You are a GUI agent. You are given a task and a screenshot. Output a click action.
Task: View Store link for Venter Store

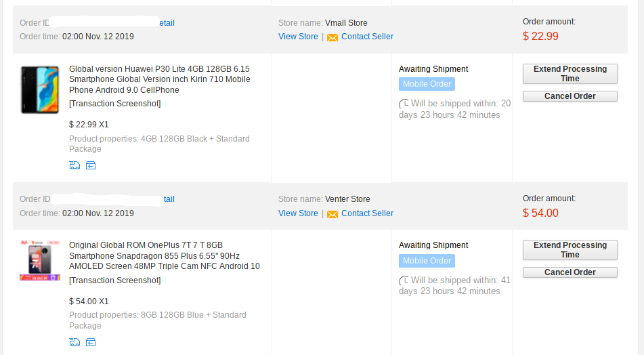[298, 213]
